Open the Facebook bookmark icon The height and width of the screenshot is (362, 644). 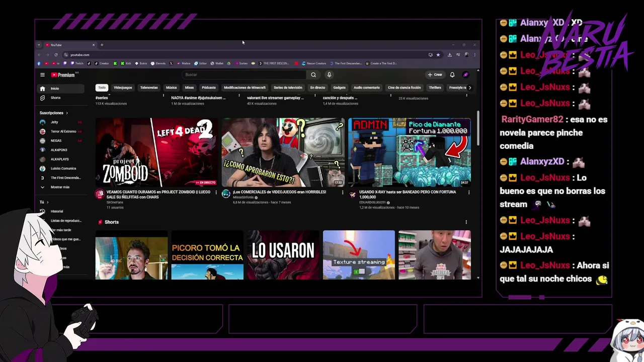(x=39, y=63)
